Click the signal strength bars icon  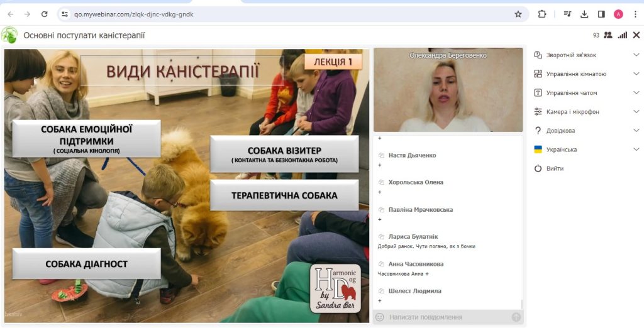(622, 35)
